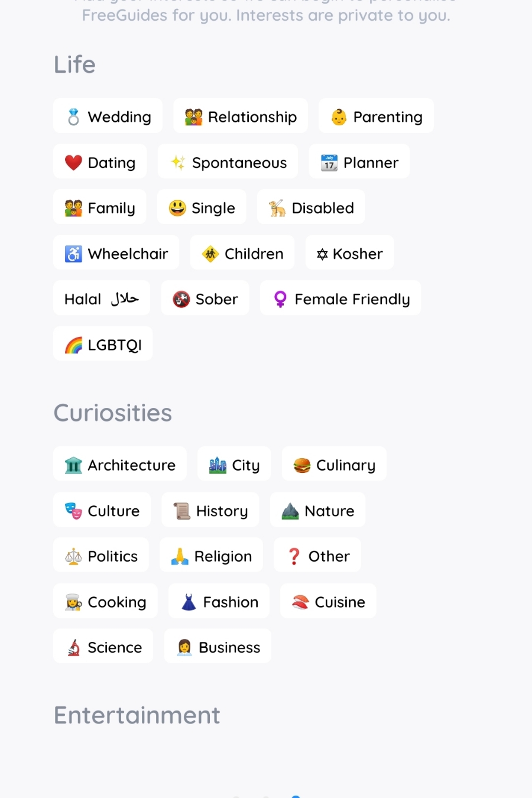Enable the Halal interest chip
Image resolution: width=532 pixels, height=798 pixels.
tap(102, 299)
